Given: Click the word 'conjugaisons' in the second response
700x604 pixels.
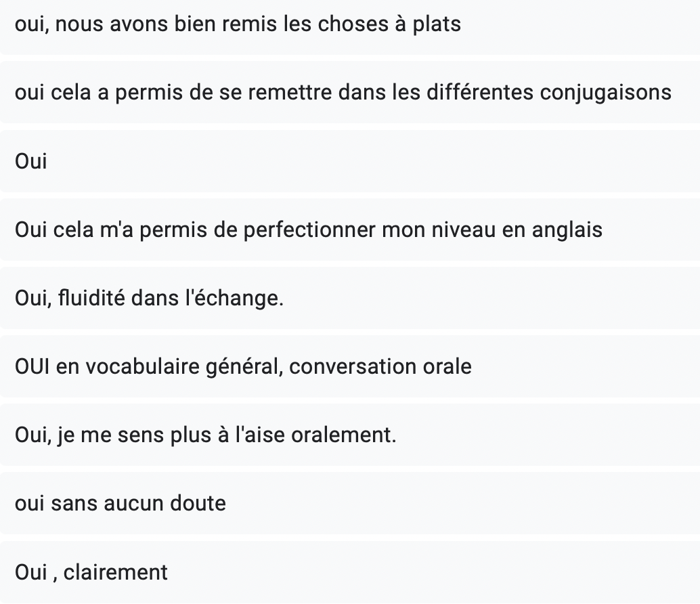Looking at the screenshot, I should click(606, 93).
